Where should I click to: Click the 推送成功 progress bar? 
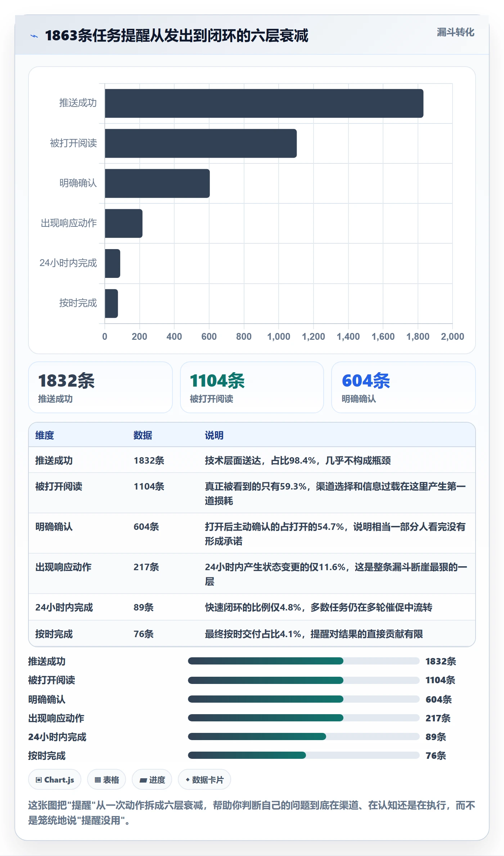(303, 661)
